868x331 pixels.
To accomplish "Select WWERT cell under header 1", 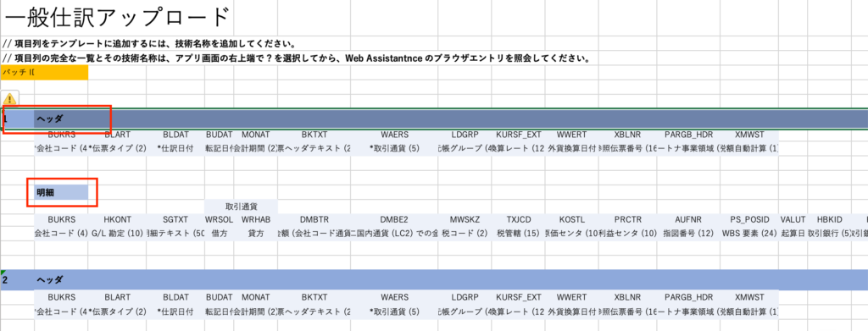I will (572, 135).
